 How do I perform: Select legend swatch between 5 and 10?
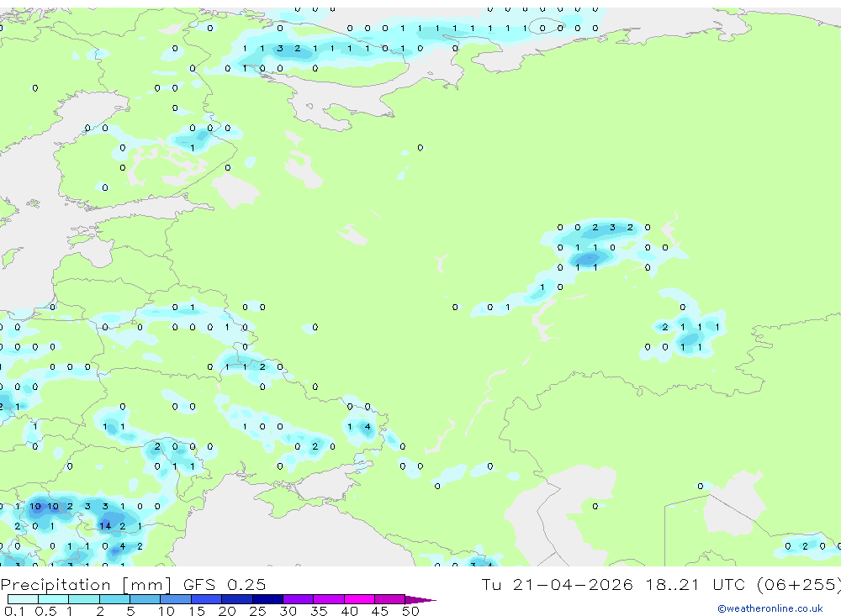[x=145, y=599]
